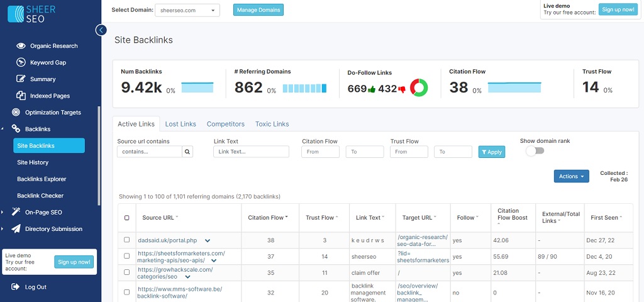Switch to the Toxic Links tab
This screenshot has width=644, height=302.
(272, 124)
